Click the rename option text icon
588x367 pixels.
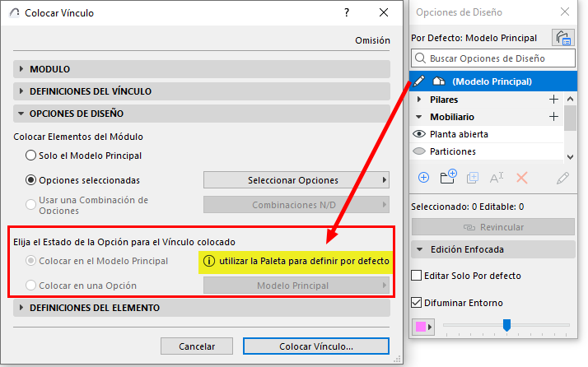click(496, 178)
